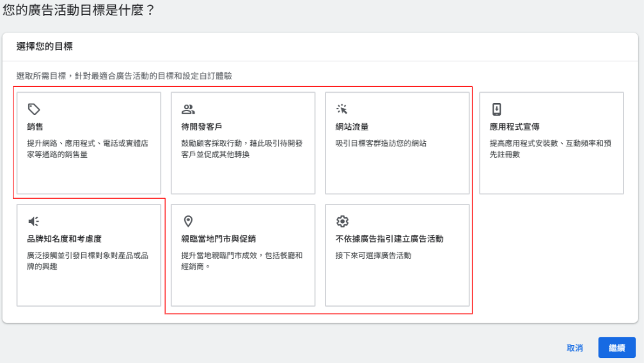Click the 取消 link to cancel
The height and width of the screenshot is (363, 644).
(574, 348)
